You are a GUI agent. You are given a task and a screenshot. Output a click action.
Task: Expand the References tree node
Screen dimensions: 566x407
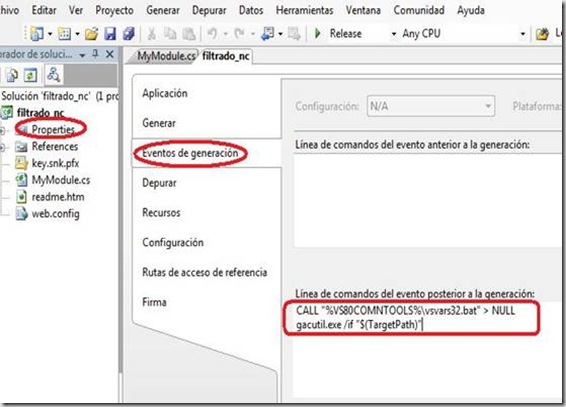[3, 147]
